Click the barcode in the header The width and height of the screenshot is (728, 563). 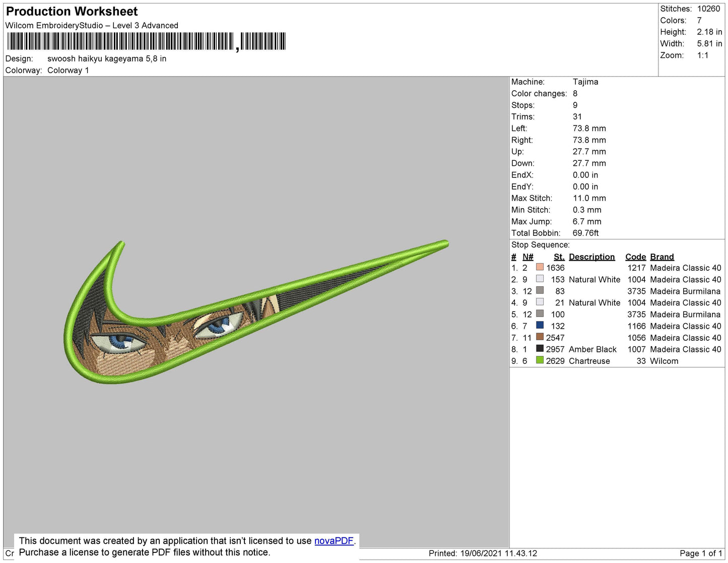pyautogui.click(x=146, y=41)
